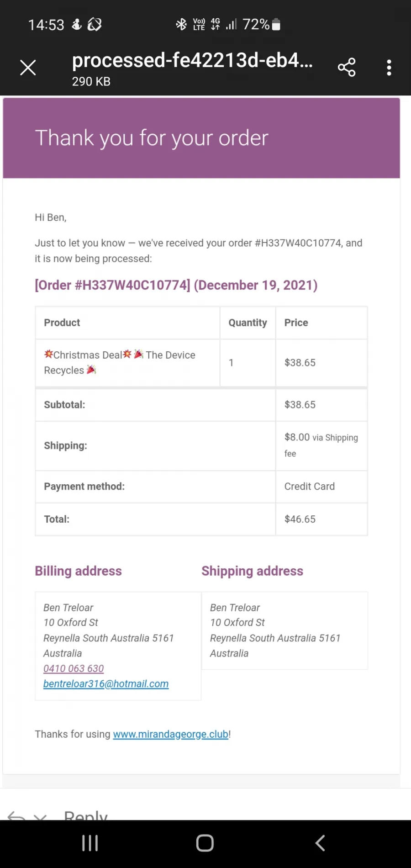Open the www.mirandageorge.club link
Image resolution: width=411 pixels, height=868 pixels.
pyautogui.click(x=171, y=734)
